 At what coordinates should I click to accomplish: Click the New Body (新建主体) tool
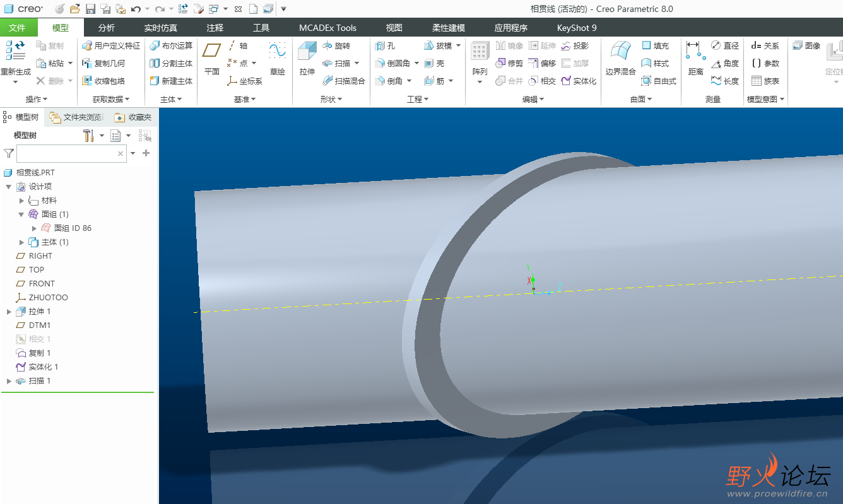tap(171, 81)
